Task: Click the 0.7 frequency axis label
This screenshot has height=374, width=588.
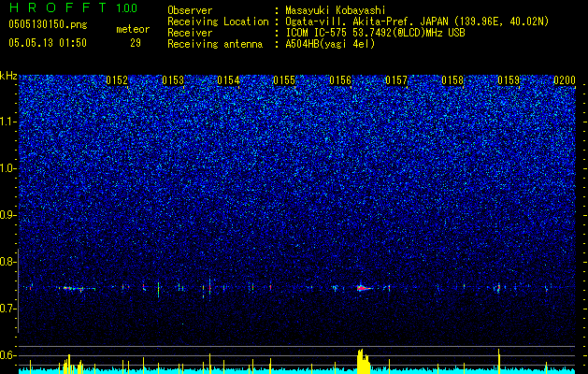Action: (x=8, y=309)
